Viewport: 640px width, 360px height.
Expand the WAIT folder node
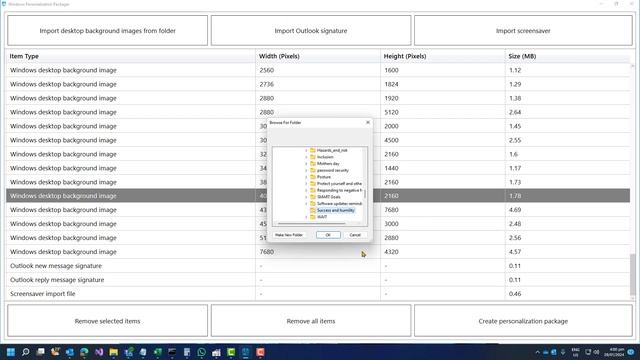click(x=307, y=217)
